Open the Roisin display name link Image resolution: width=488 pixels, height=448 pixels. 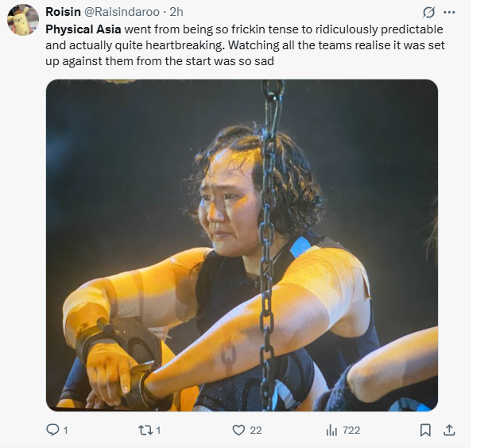click(x=64, y=12)
